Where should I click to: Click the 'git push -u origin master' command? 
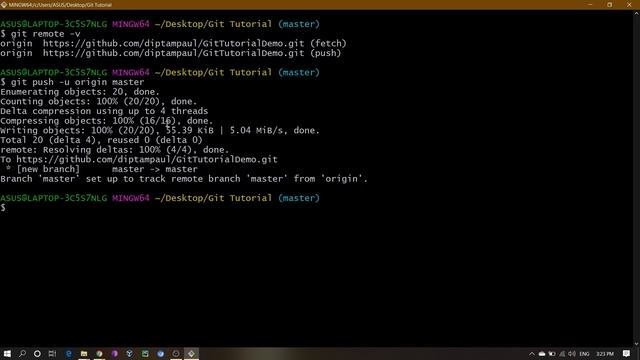tap(72, 82)
